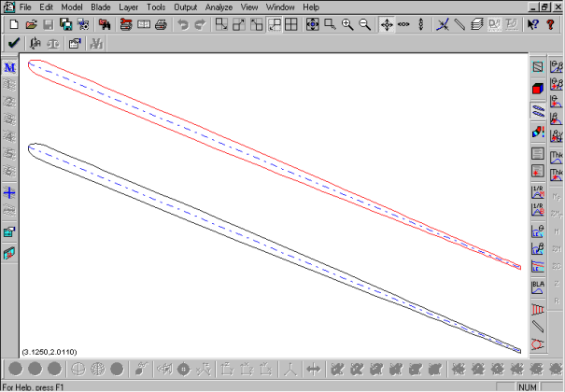Open the Tools menu
Viewport: 565px width, 392px height.
click(x=156, y=7)
